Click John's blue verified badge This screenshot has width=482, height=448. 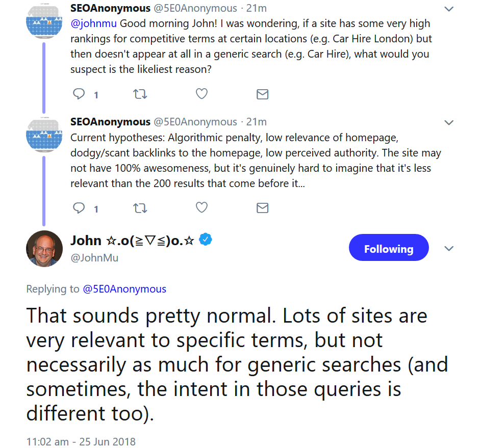pos(206,239)
